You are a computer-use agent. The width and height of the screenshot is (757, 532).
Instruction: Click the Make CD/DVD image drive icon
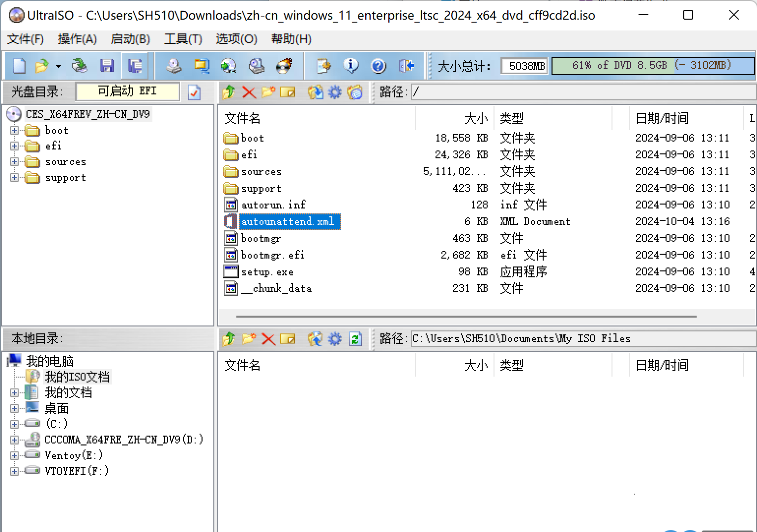coord(173,65)
